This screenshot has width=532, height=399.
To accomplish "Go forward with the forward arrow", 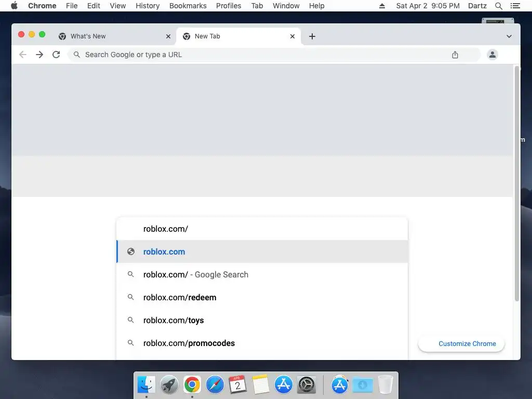I will pyautogui.click(x=39, y=55).
